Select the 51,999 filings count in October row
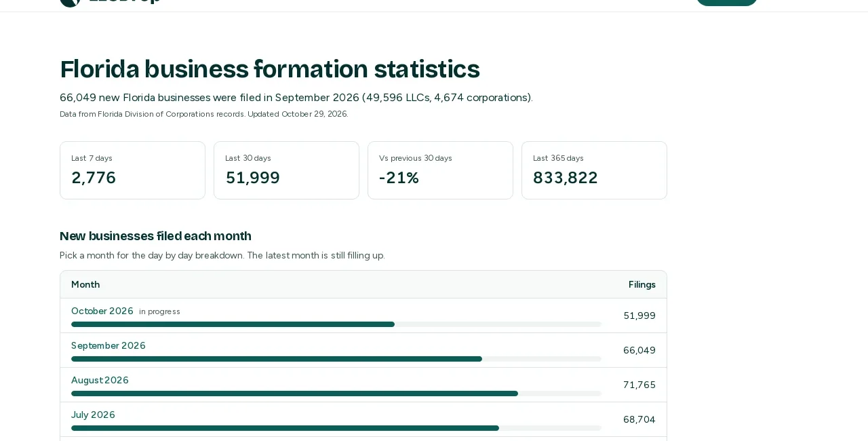868x441 pixels. click(639, 316)
